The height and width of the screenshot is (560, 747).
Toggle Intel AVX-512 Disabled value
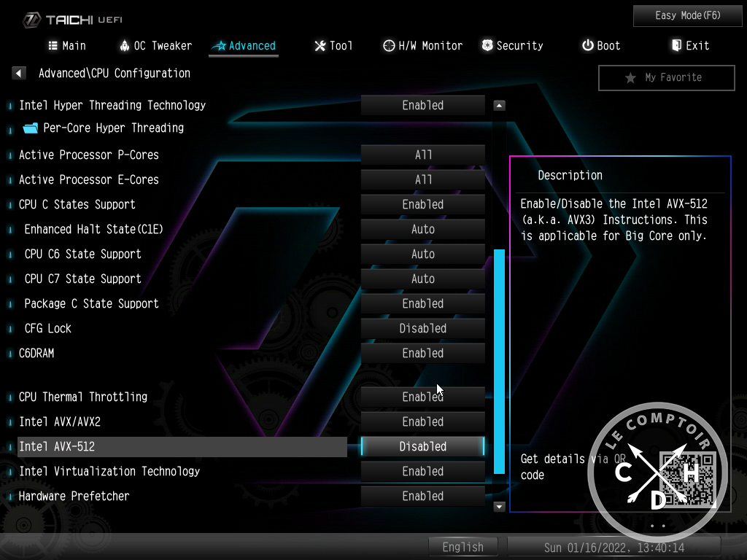422,447
